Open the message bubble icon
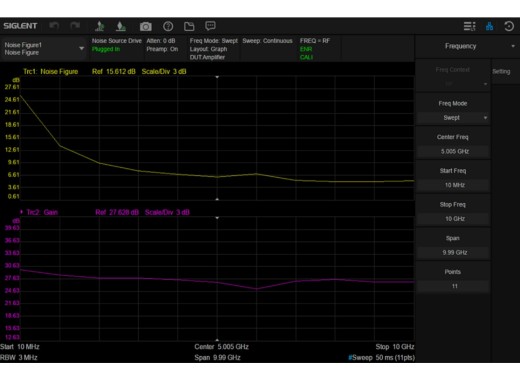520x380 pixels. click(x=210, y=26)
